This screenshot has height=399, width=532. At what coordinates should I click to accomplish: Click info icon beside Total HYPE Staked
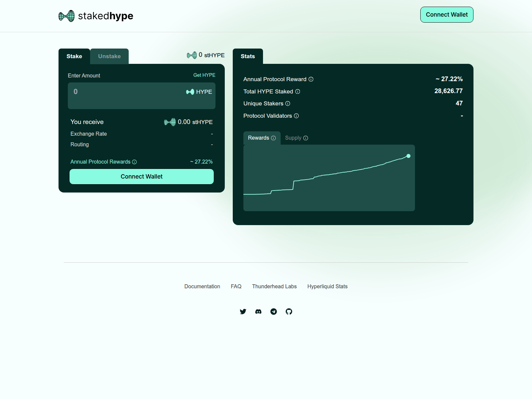298,91
